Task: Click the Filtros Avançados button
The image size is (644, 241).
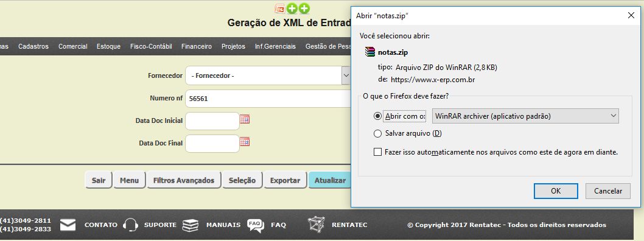Action: pyautogui.click(x=184, y=180)
